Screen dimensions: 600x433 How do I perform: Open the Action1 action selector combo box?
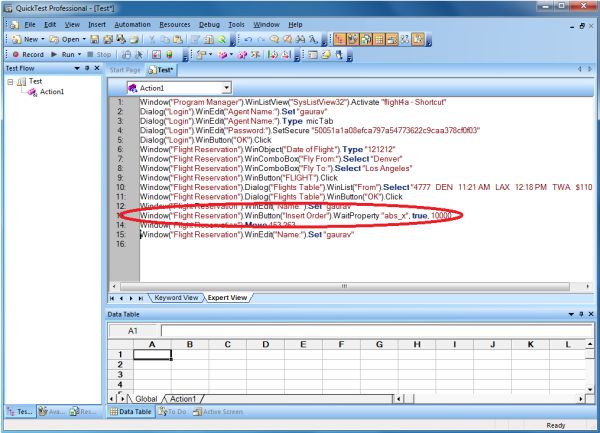click(x=179, y=88)
